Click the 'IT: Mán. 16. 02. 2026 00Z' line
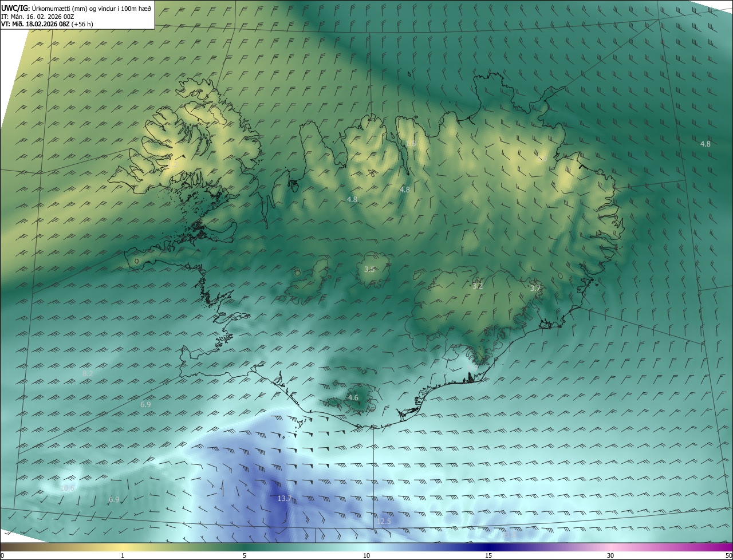 (x=37, y=16)
